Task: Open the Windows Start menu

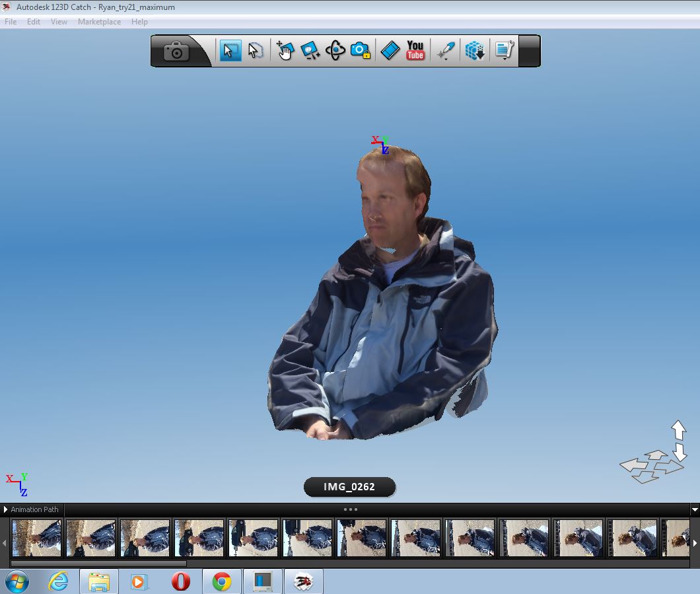Action: pyautogui.click(x=17, y=582)
